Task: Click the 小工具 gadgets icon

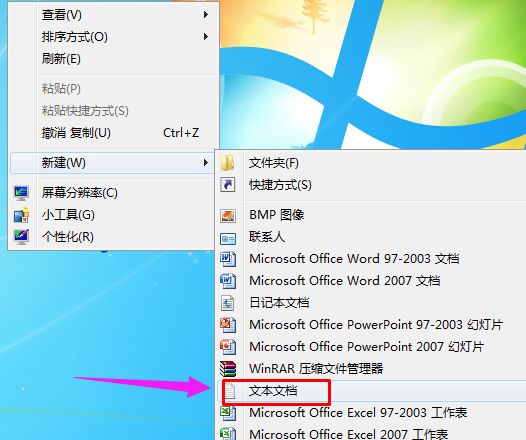Action: (x=21, y=215)
